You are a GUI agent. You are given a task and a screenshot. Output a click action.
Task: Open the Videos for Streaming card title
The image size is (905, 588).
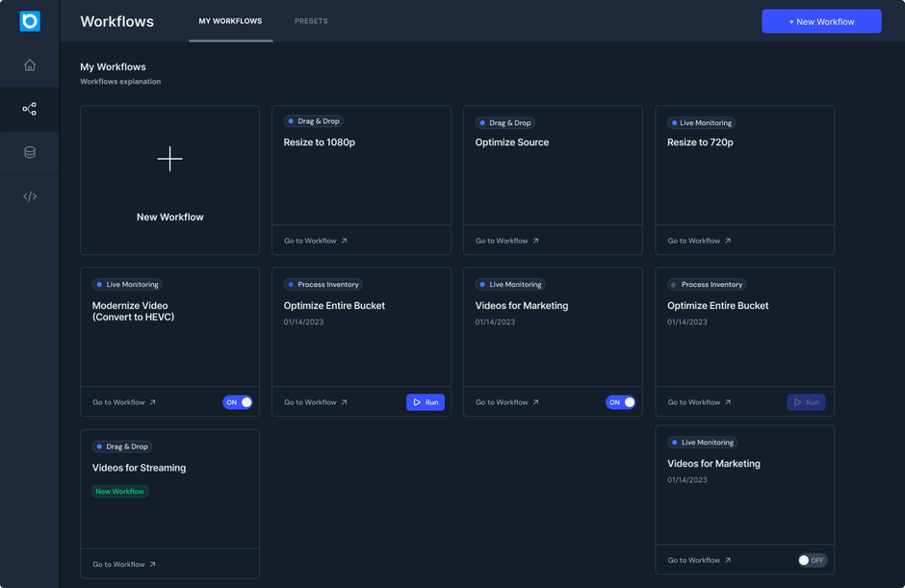click(139, 468)
